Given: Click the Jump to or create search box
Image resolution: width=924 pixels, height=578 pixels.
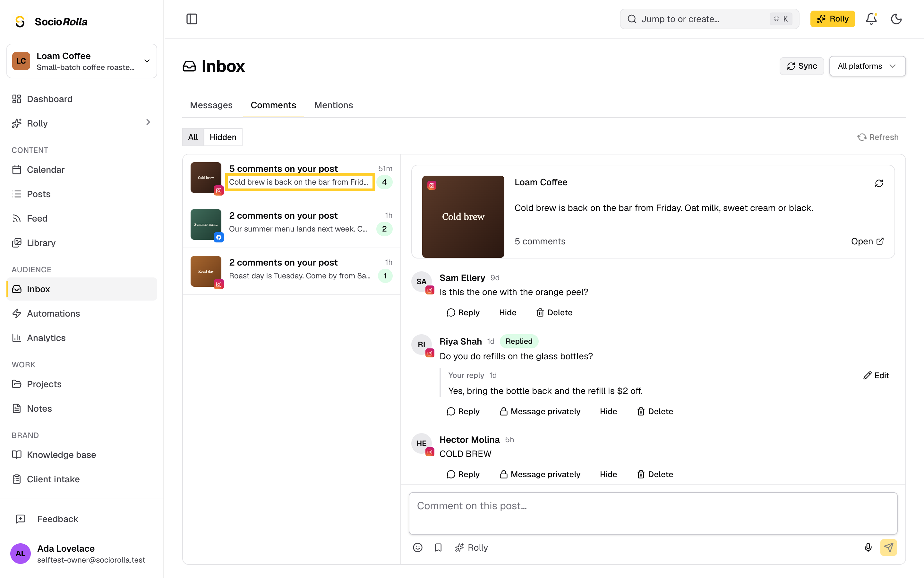Looking at the screenshot, I should point(709,19).
